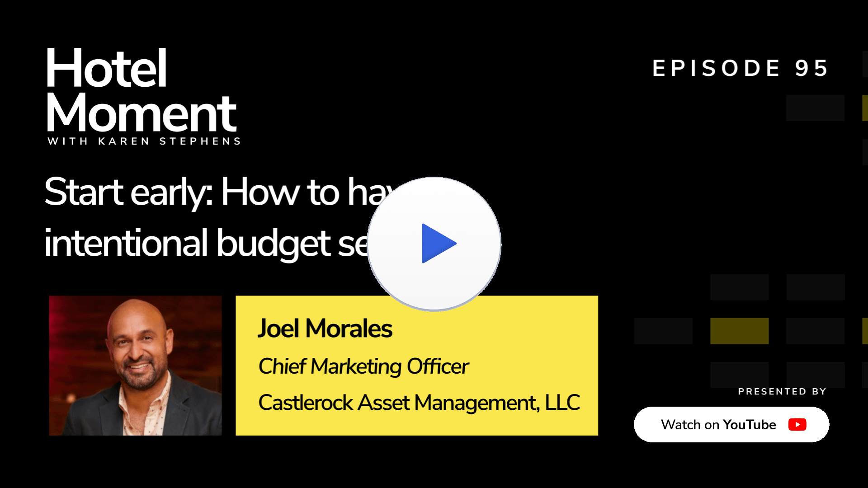Click the 'WITH KAREN STEPHENS' subtitle

point(144,141)
